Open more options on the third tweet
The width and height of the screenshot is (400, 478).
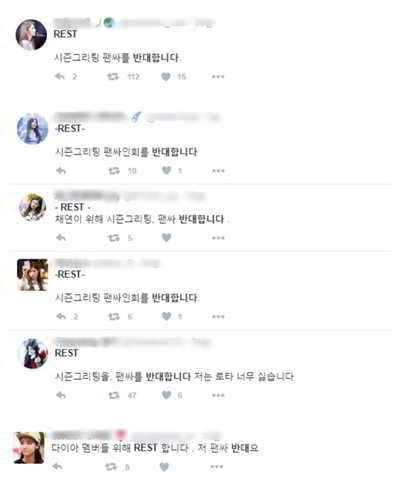(x=218, y=238)
